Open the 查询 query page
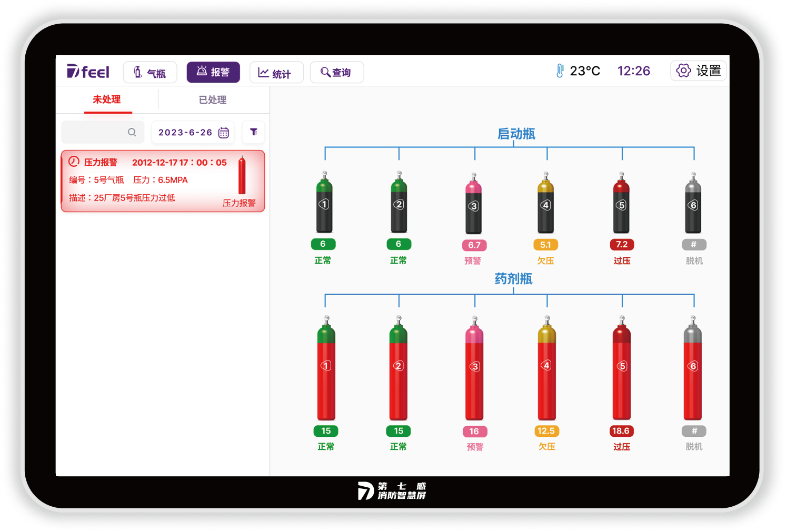Image resolution: width=786 pixels, height=532 pixels. click(x=336, y=73)
